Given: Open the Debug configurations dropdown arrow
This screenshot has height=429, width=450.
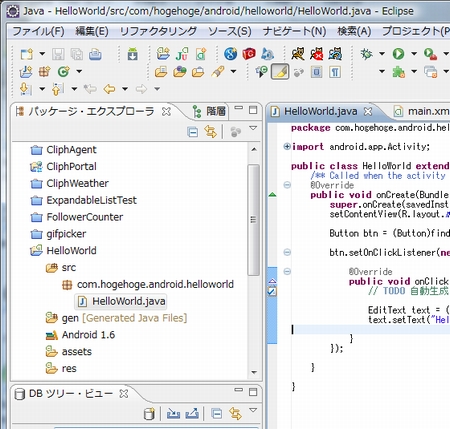Looking at the screenshot, I should click(x=382, y=54).
